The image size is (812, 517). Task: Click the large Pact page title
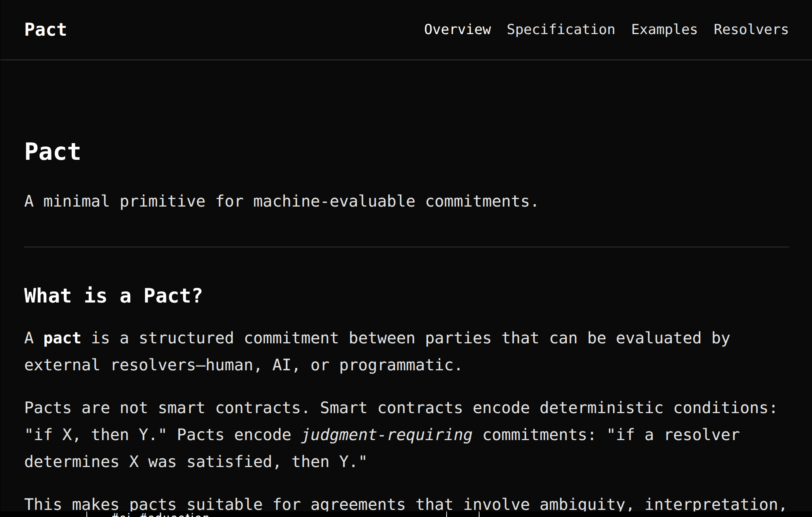53,151
